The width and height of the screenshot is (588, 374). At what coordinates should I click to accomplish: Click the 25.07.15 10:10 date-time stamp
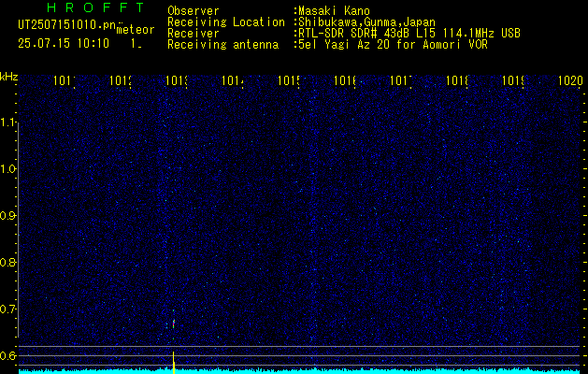point(64,44)
